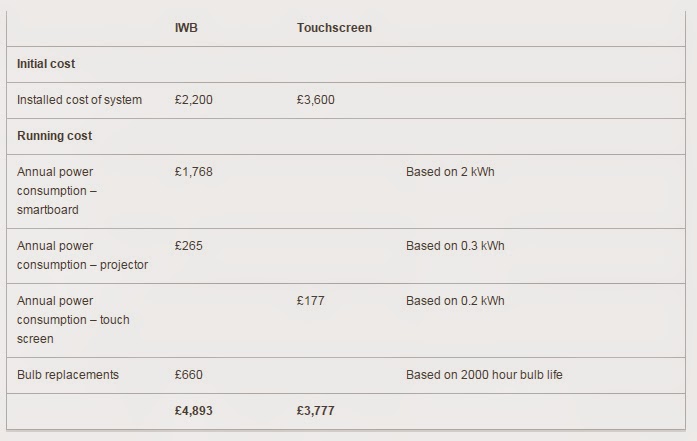Select the £1,768 smartboard power cost

coord(194,172)
